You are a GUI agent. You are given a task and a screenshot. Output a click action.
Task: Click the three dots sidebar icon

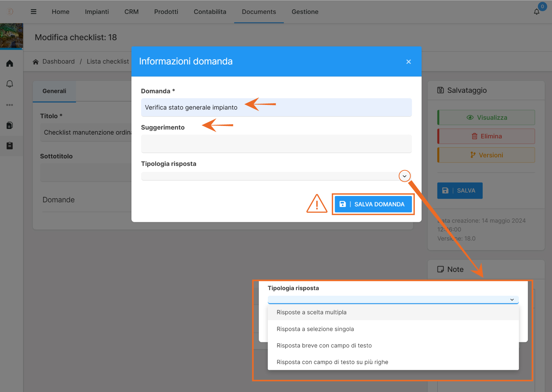pyautogui.click(x=10, y=105)
